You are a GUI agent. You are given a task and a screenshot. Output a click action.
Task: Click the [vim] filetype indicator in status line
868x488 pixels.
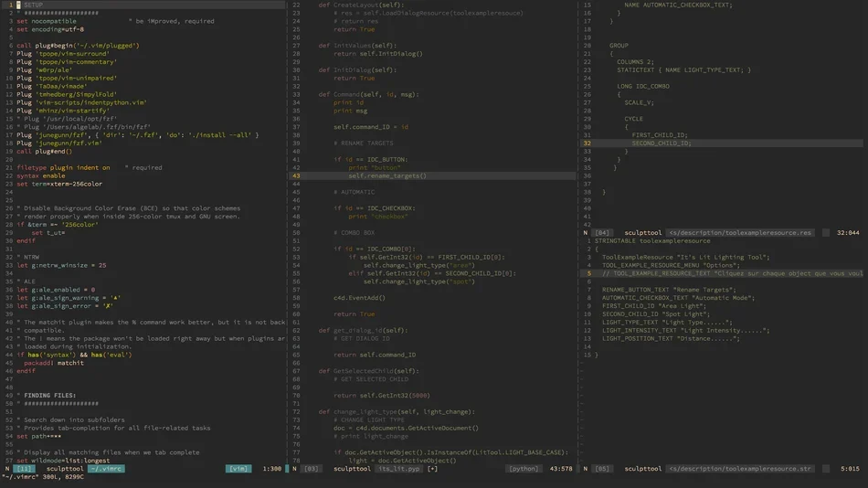pyautogui.click(x=238, y=469)
